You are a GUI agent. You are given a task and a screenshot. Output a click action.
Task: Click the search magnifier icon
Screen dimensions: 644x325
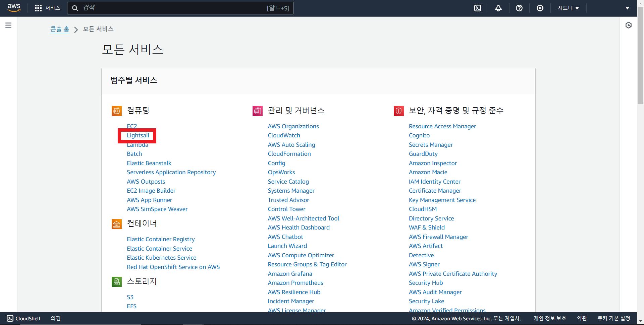coord(75,8)
